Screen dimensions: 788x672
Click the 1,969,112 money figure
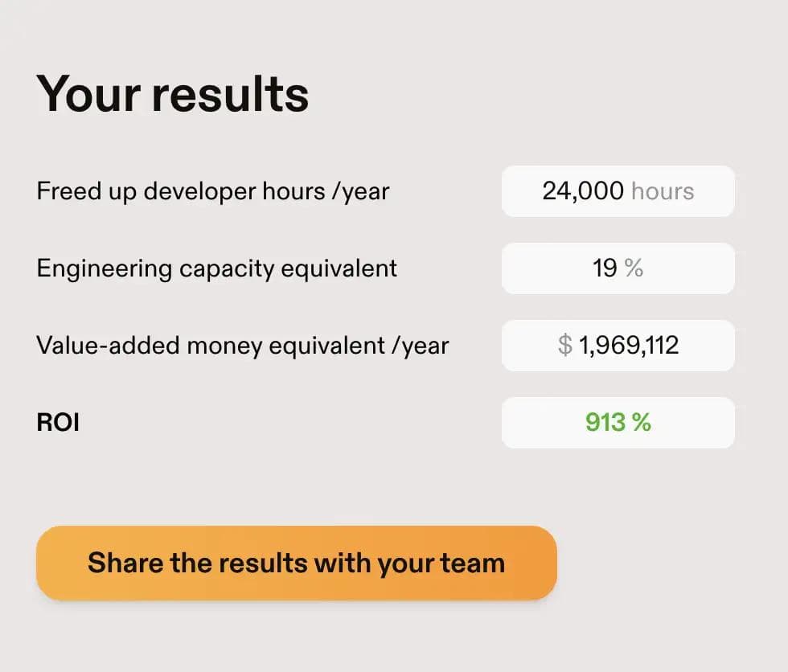[629, 346]
